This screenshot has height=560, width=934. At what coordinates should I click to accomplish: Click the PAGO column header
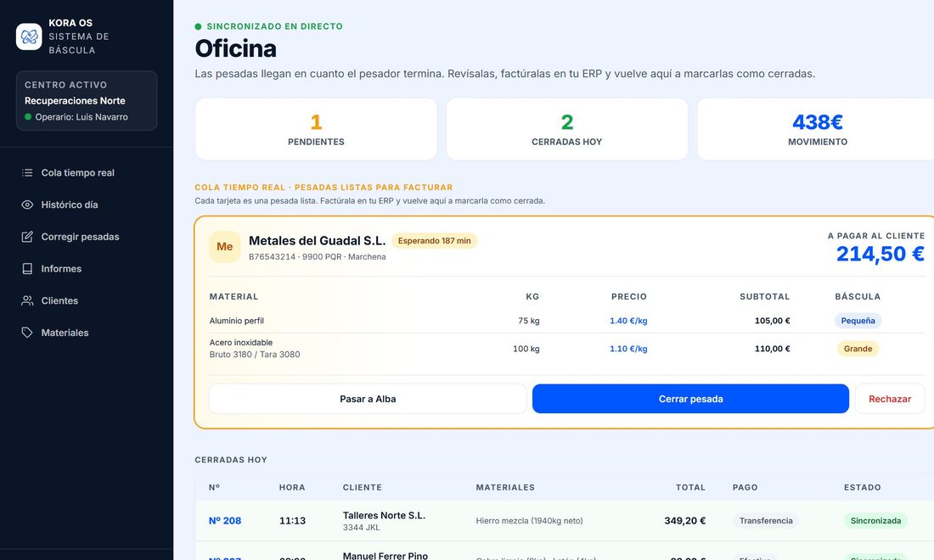(x=746, y=487)
